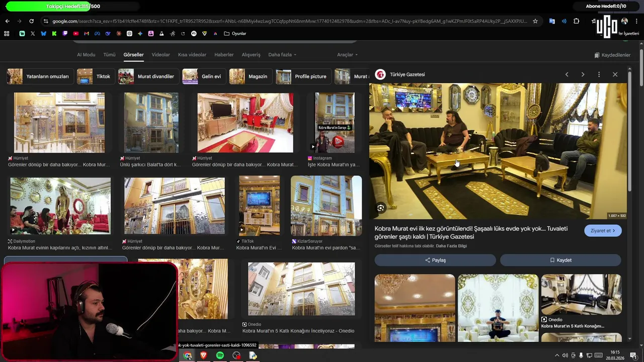
Task: Filter by Yatanların omuzları chip
Action: click(40, 76)
